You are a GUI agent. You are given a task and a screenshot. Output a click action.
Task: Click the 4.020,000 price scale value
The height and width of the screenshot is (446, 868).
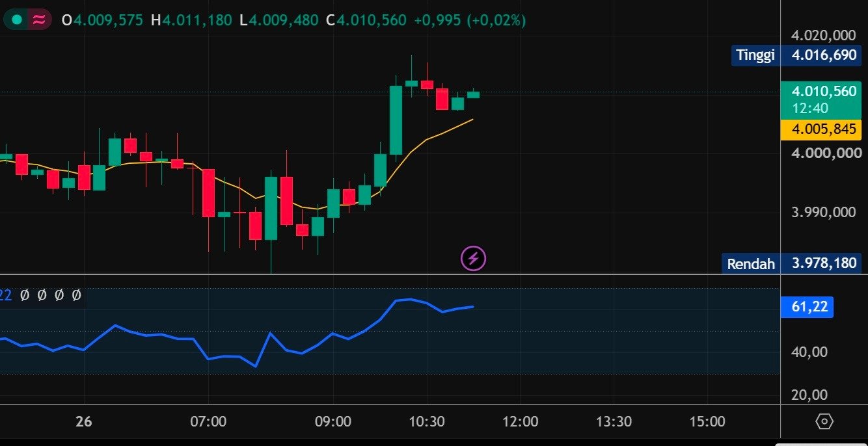pyautogui.click(x=824, y=35)
